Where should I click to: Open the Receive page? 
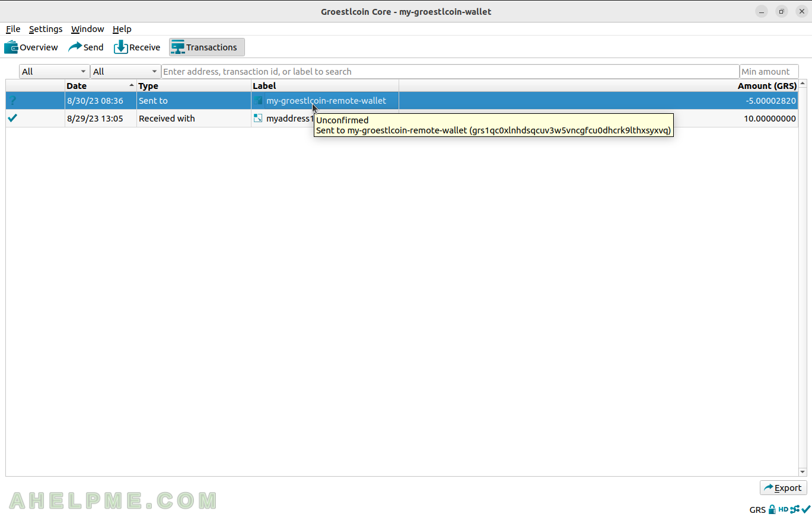tap(137, 47)
